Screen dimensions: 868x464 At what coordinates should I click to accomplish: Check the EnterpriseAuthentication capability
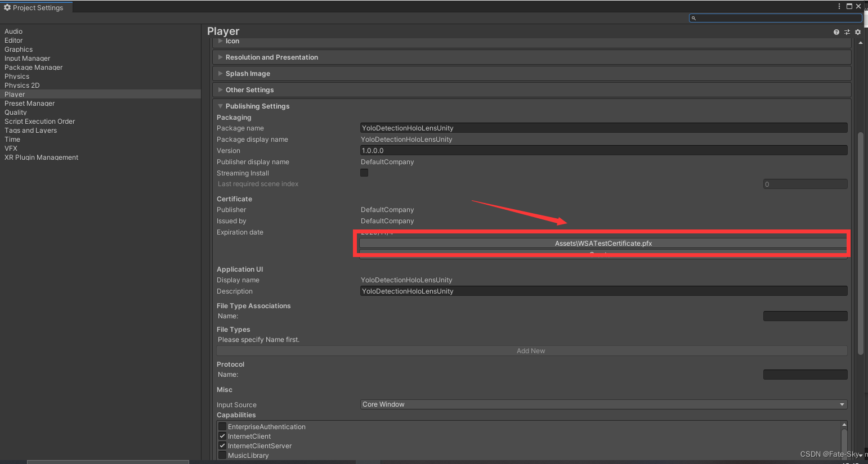(x=222, y=426)
